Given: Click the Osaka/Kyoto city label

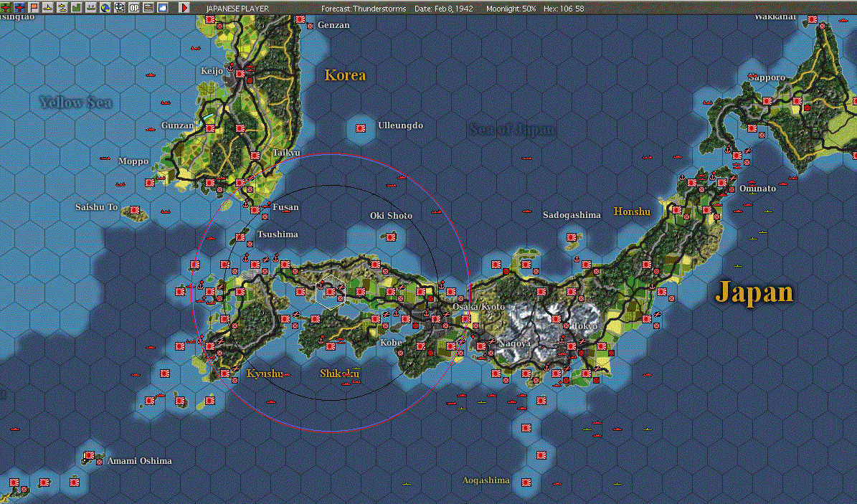Looking at the screenshot, I should [479, 307].
